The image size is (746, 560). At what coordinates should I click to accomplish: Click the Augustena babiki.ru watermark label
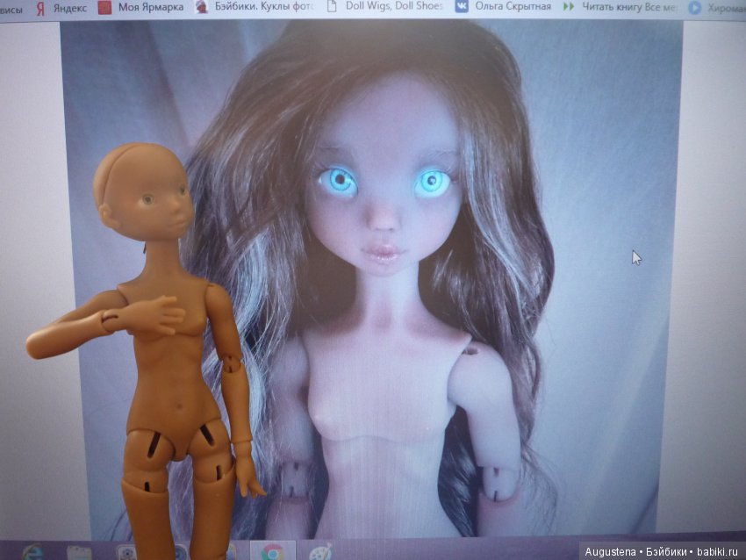click(x=661, y=549)
